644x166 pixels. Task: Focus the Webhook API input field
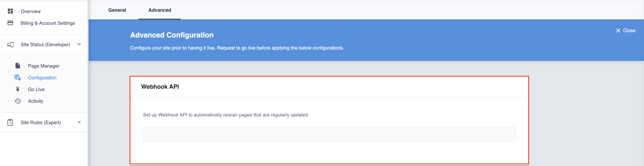pyautogui.click(x=329, y=134)
